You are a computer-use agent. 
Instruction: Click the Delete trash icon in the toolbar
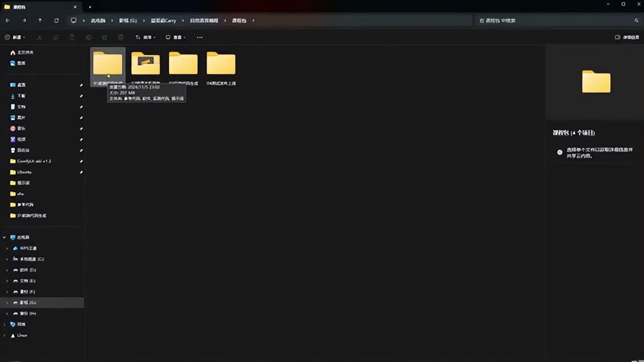coord(121,37)
